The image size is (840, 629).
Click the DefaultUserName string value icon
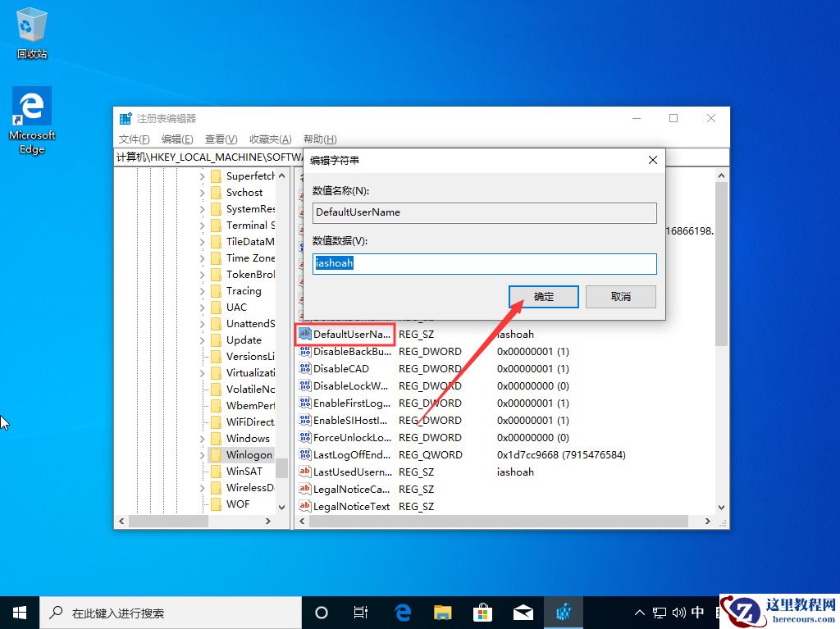[x=304, y=334]
